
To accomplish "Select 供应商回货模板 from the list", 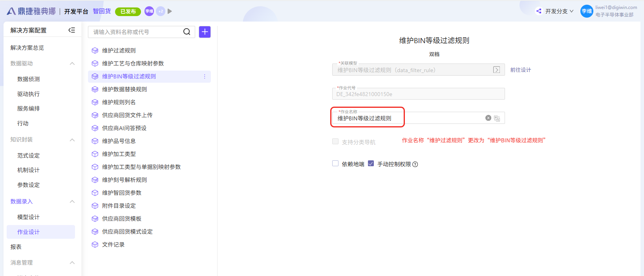I will pos(122,219).
